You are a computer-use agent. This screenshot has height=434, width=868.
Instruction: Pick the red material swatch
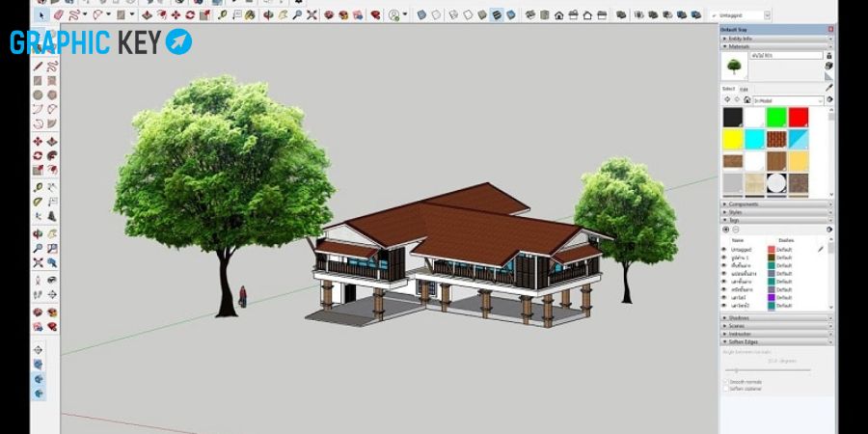799,117
